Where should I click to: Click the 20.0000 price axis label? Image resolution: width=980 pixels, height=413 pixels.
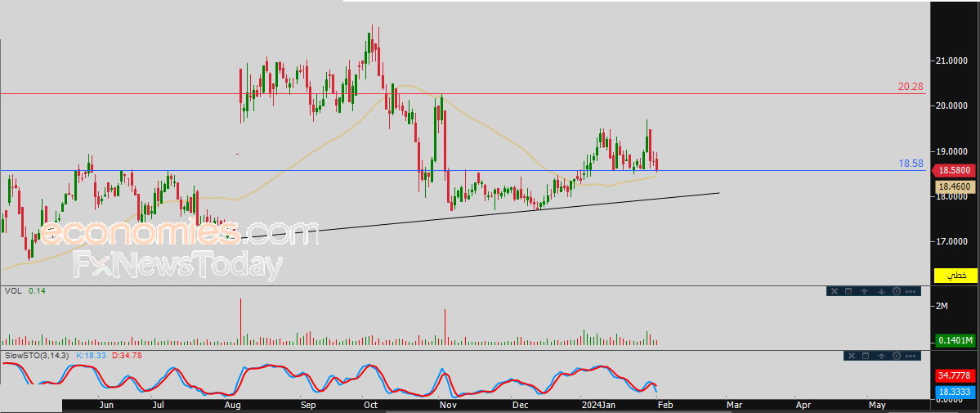click(951, 105)
